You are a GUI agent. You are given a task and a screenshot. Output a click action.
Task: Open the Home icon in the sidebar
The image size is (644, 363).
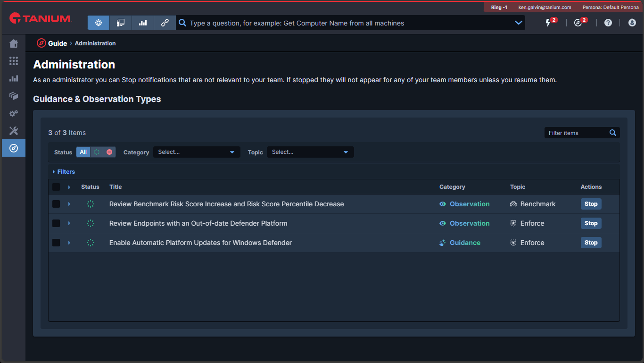(14, 44)
